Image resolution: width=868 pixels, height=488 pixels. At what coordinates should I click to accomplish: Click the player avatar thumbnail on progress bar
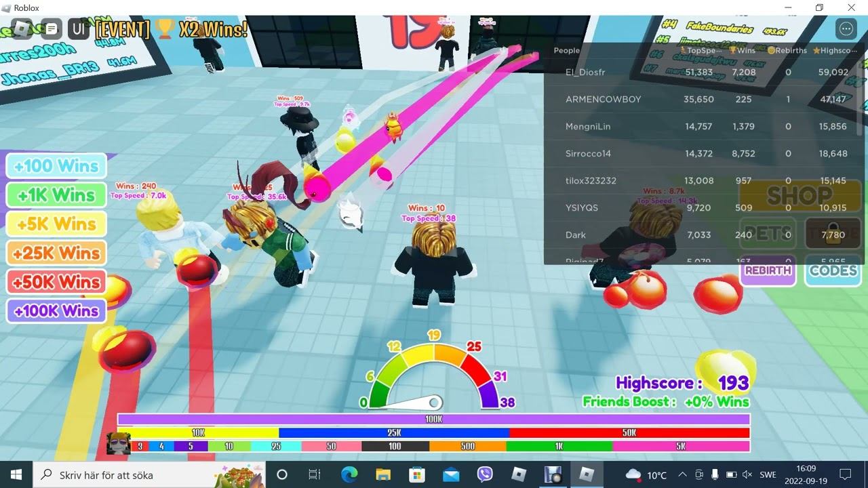click(x=119, y=443)
